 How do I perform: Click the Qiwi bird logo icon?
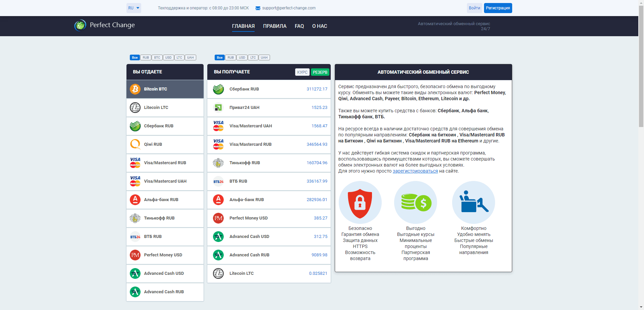(135, 144)
